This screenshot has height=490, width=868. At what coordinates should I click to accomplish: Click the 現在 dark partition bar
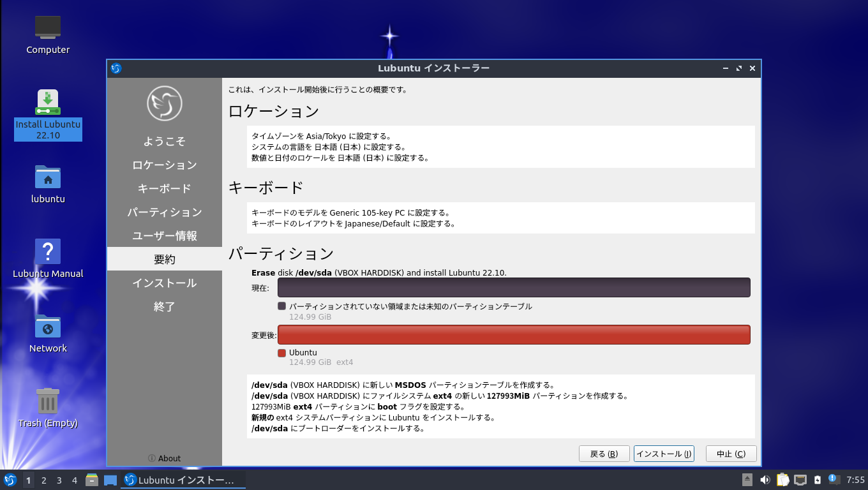[514, 288]
